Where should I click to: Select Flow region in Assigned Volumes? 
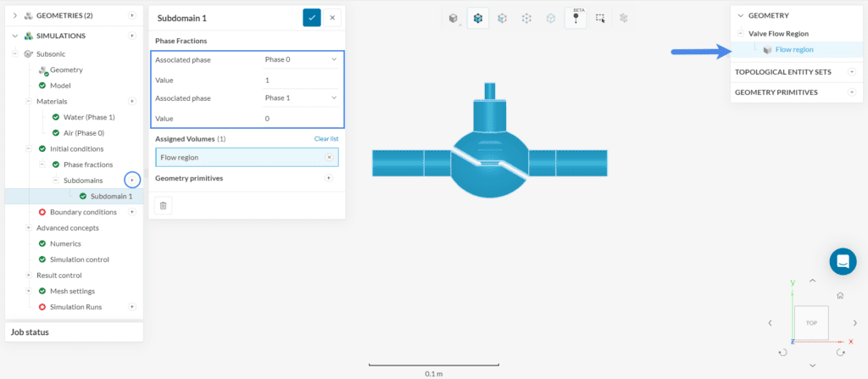[x=247, y=158]
